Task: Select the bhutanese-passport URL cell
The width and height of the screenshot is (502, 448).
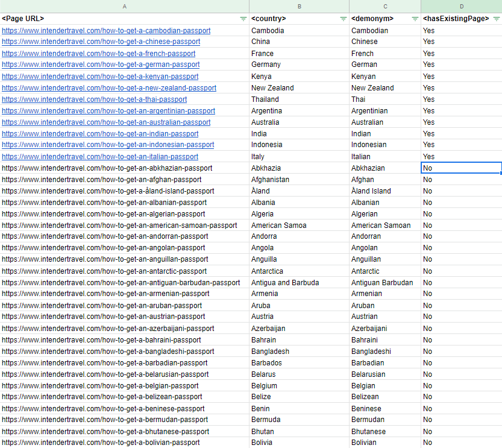Action: [125, 432]
